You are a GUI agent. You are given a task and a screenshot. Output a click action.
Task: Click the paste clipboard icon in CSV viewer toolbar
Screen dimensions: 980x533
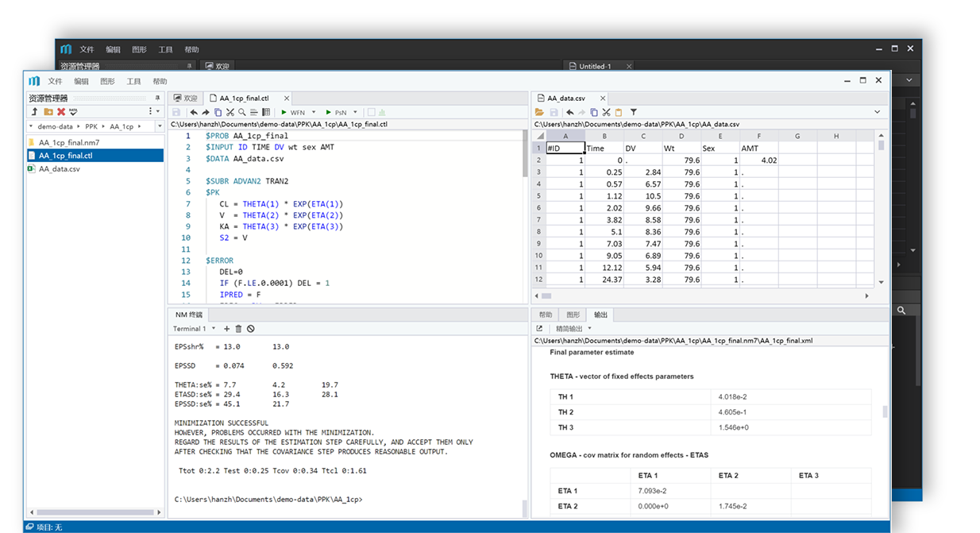(619, 112)
